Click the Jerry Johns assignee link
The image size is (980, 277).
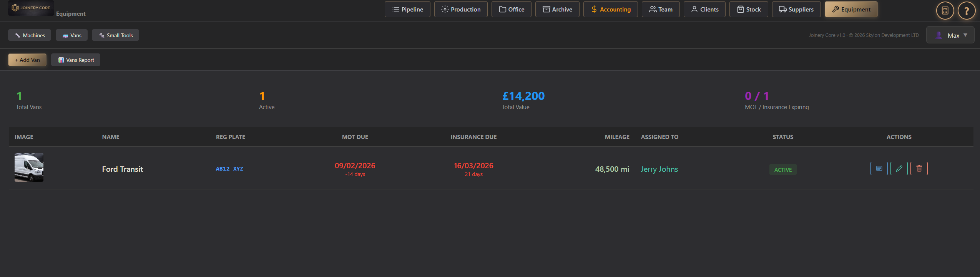pos(659,169)
